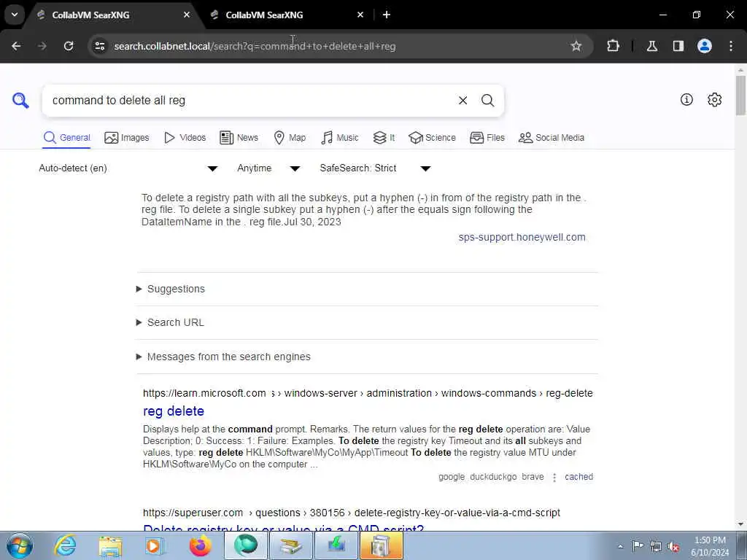
Task: Toggle the browser side panel
Action: click(678, 46)
